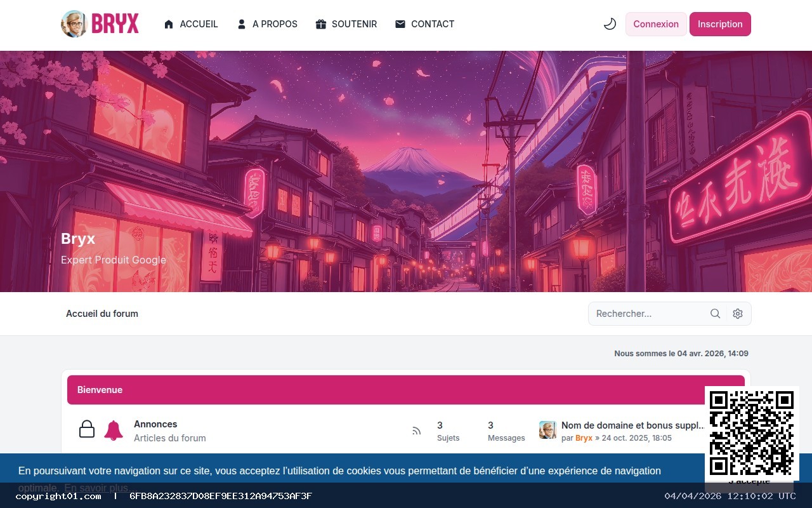This screenshot has height=508, width=812.
Task: Click Bryx's avatar thumbnail in the forum row
Action: click(x=547, y=429)
